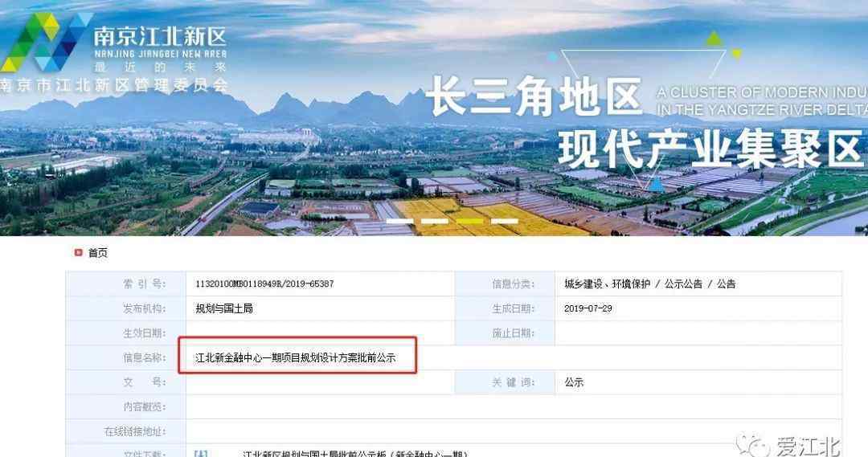Click the generation date 2019-07-29
The width and height of the screenshot is (868, 457).
(588, 308)
